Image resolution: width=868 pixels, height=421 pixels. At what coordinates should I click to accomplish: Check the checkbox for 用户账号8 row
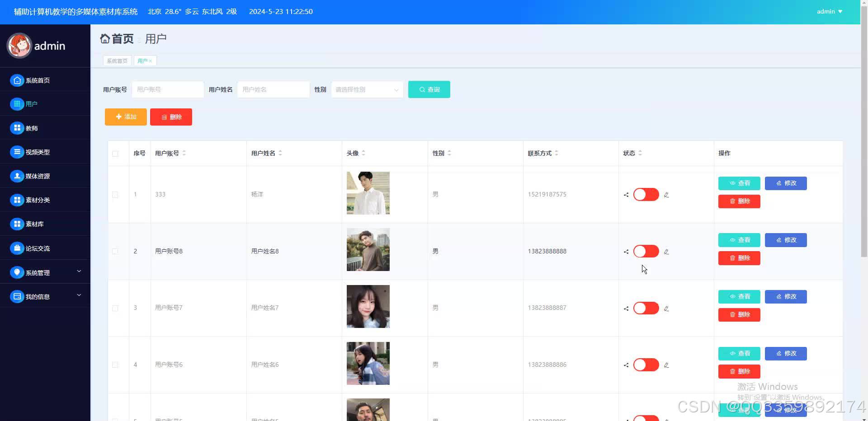(x=115, y=251)
